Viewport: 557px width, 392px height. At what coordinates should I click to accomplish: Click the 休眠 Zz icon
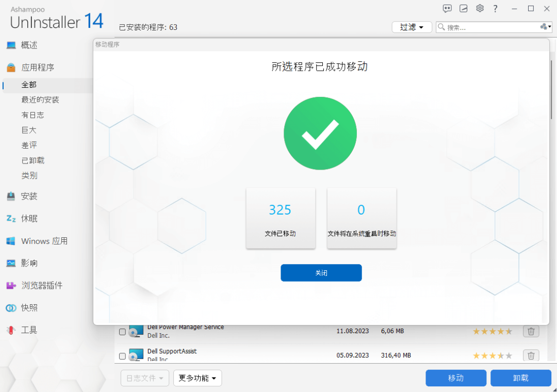tap(11, 219)
